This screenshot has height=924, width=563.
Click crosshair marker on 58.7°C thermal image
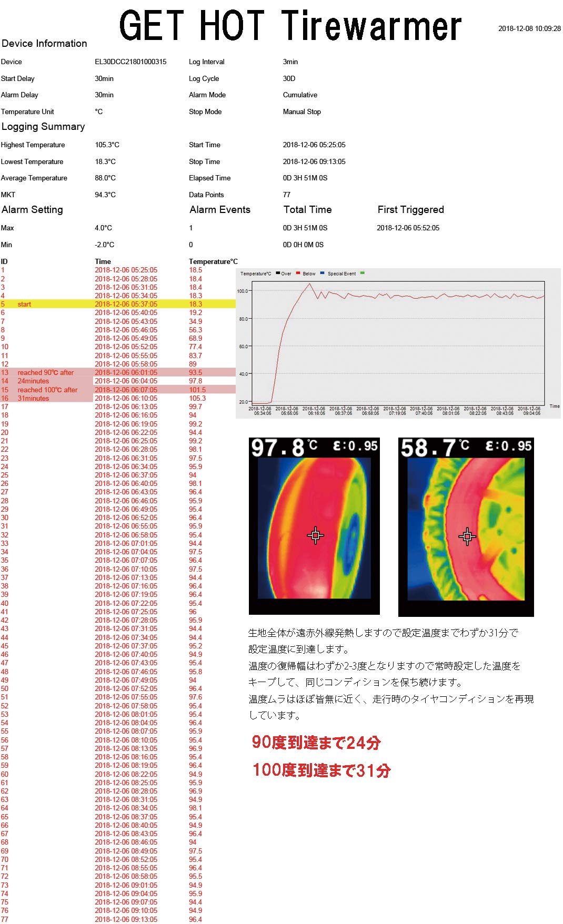point(467,536)
